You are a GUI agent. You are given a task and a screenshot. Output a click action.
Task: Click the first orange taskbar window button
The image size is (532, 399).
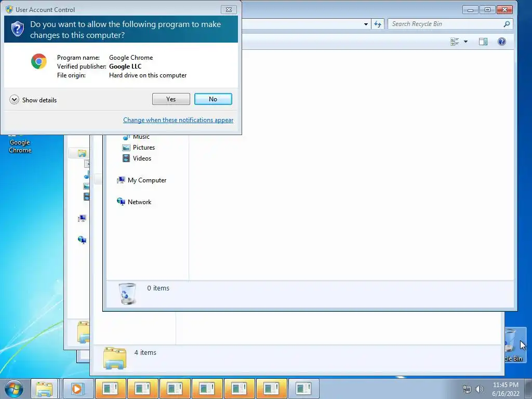[110, 389]
